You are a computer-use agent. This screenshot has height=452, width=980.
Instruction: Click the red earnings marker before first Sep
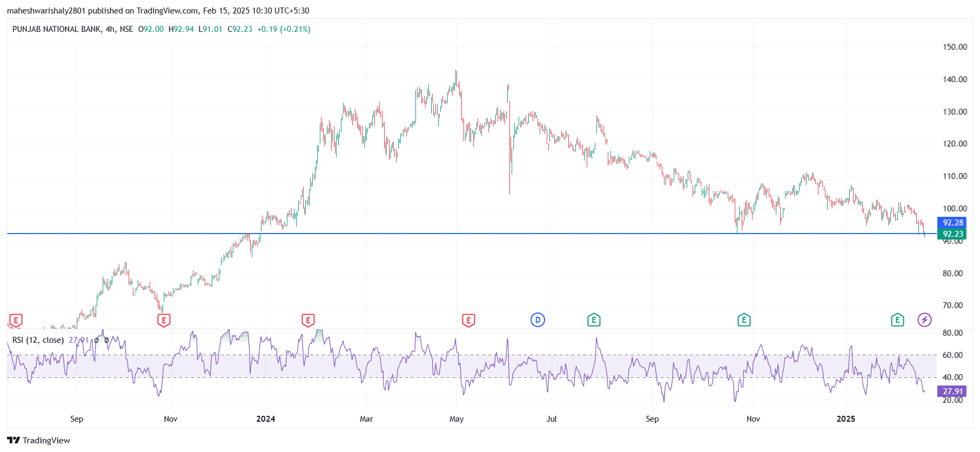16,321
